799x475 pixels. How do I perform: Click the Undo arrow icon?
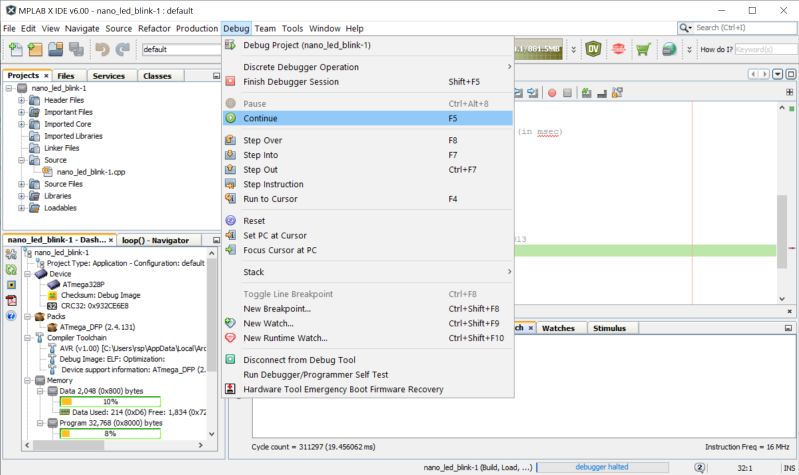click(x=102, y=49)
